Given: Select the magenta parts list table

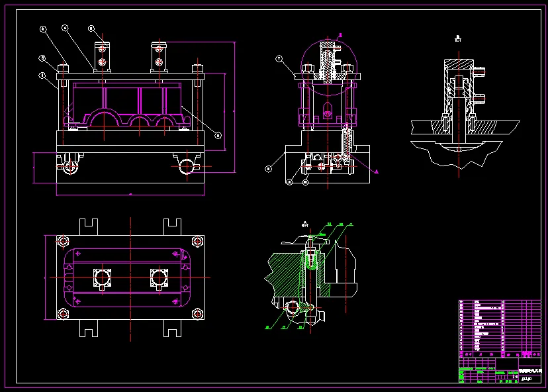Looking at the screenshot, I should (x=500, y=328).
